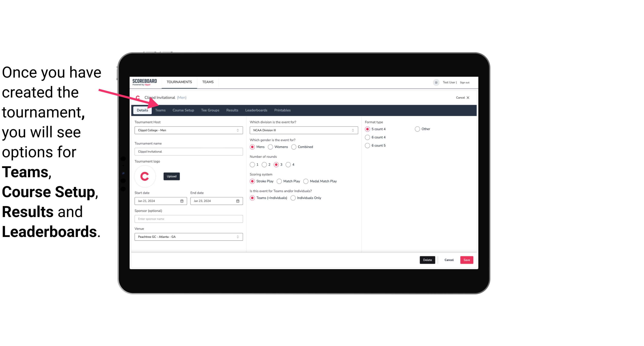The image size is (644, 346).
Task: Click the Sign out icon top right
Action: [465, 82]
